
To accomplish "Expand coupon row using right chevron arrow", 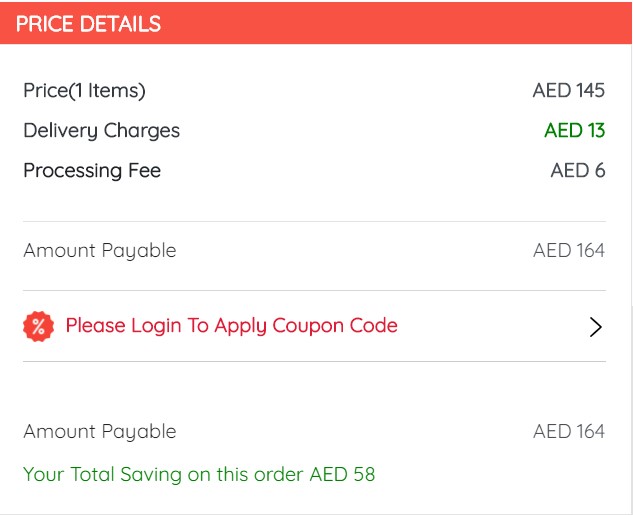I will [596, 326].
